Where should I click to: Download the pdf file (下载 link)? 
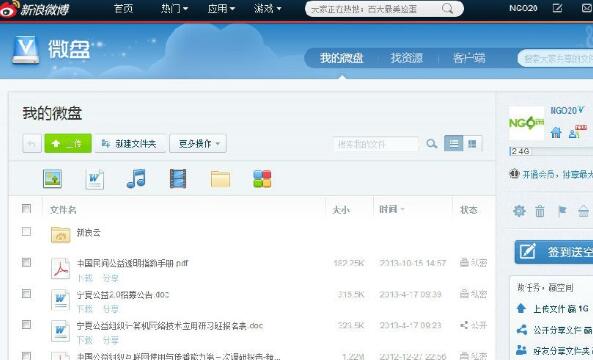click(85, 278)
